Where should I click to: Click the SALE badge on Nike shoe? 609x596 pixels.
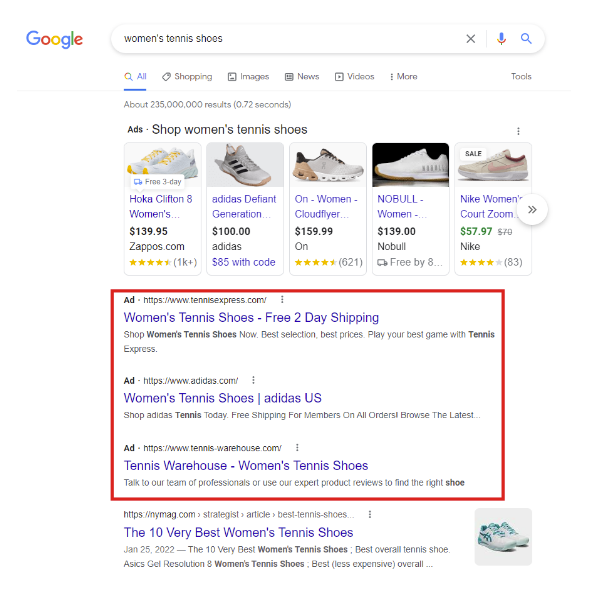(473, 154)
